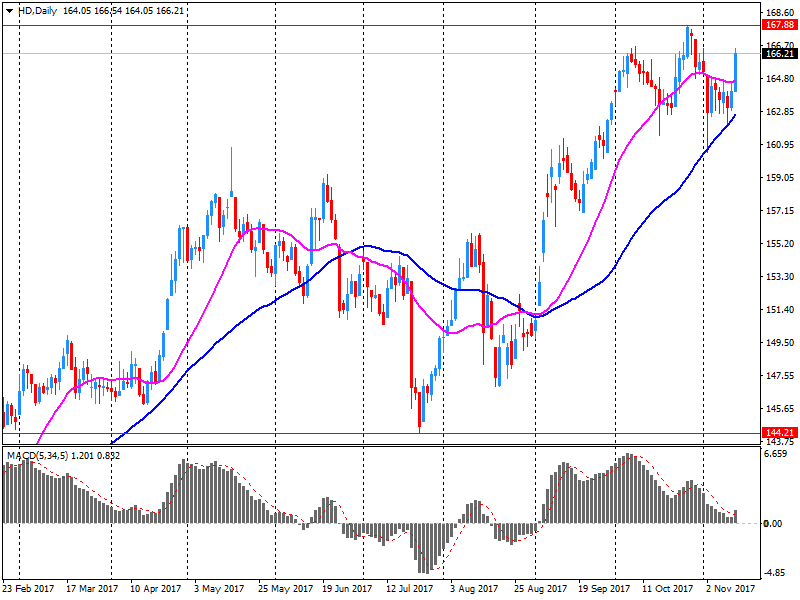Select the MACD scale value 6.659
Screen dimensions: 800x600
(776, 454)
